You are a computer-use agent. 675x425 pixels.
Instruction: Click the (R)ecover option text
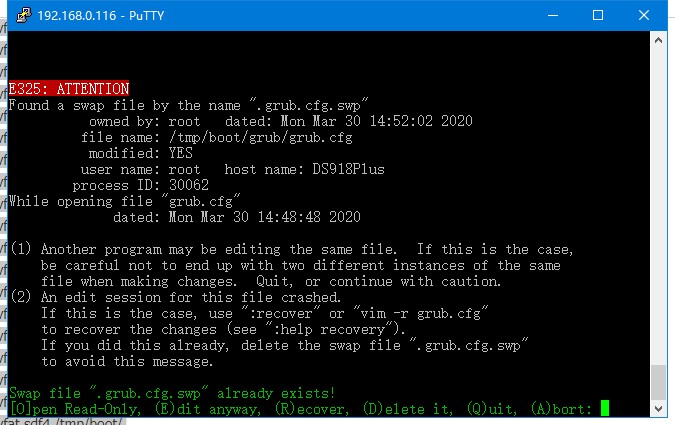pyautogui.click(x=312, y=409)
